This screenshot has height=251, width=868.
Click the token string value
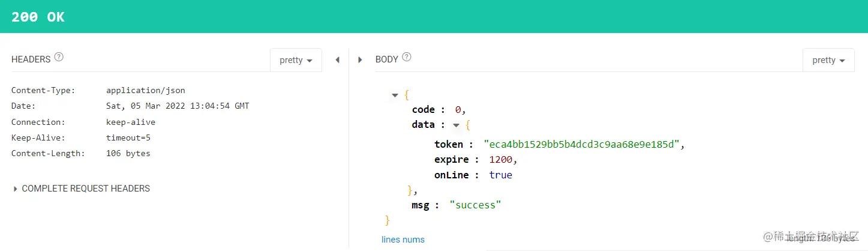584,144
